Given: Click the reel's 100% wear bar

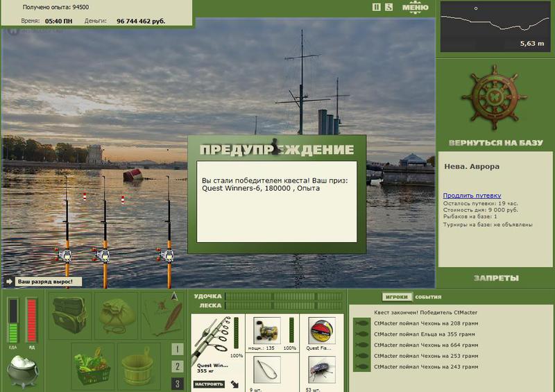Looking at the screenshot, I should [291, 330].
